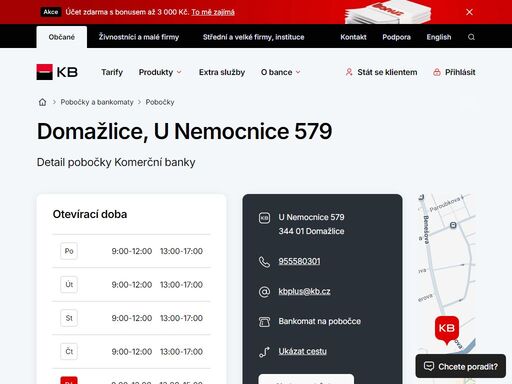
Task: Open the search magnifier icon
Action: click(471, 37)
